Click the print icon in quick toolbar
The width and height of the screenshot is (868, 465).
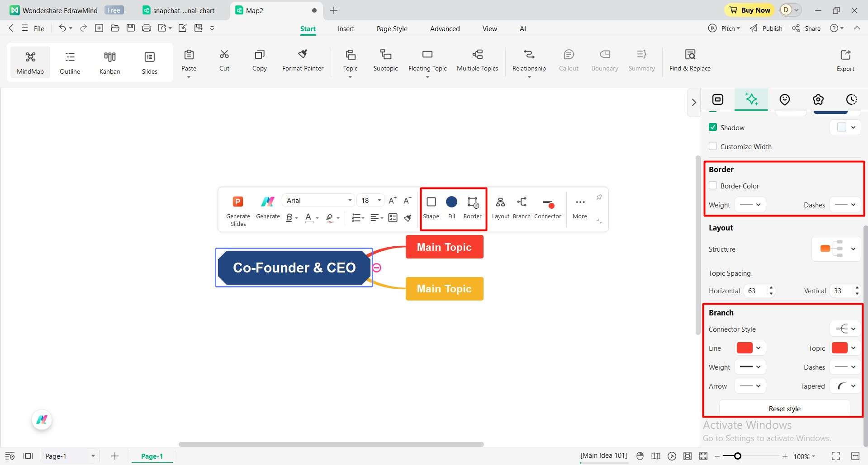146,28
